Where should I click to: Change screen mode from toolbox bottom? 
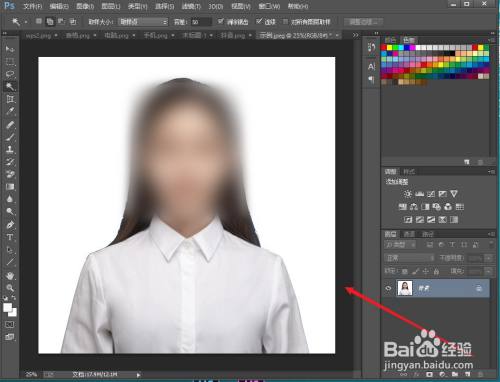click(x=10, y=337)
